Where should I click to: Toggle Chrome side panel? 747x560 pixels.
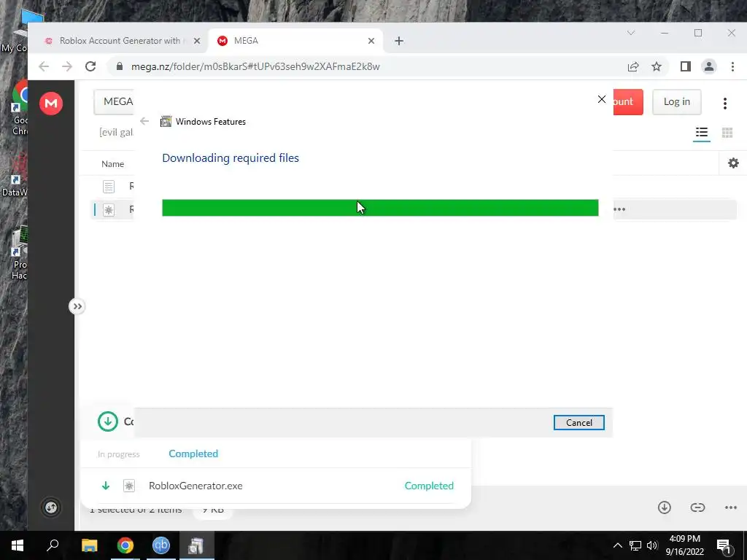[x=686, y=66]
